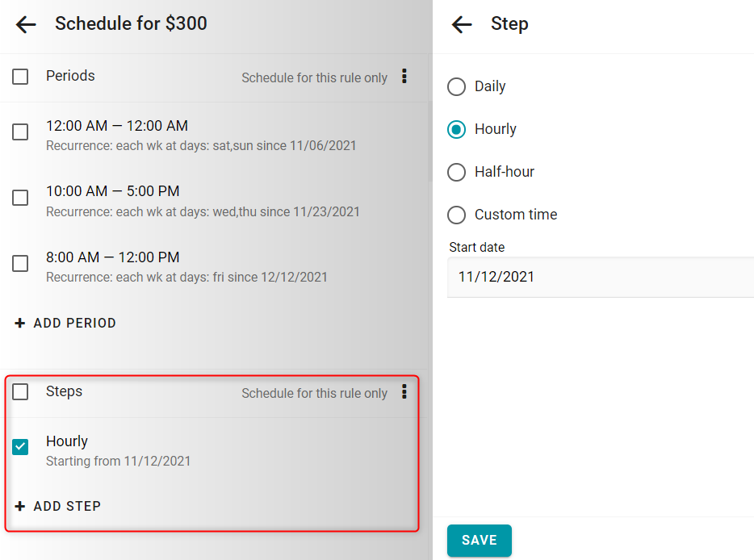Select the Hourly radio option
The height and width of the screenshot is (560, 754).
(x=456, y=129)
